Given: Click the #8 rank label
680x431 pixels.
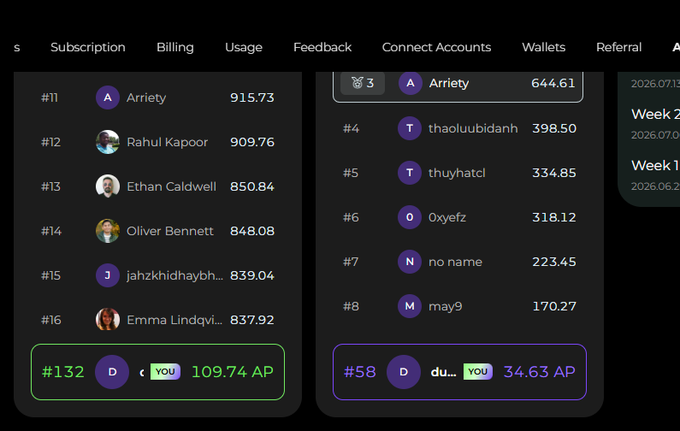Looking at the screenshot, I should pyautogui.click(x=351, y=306).
